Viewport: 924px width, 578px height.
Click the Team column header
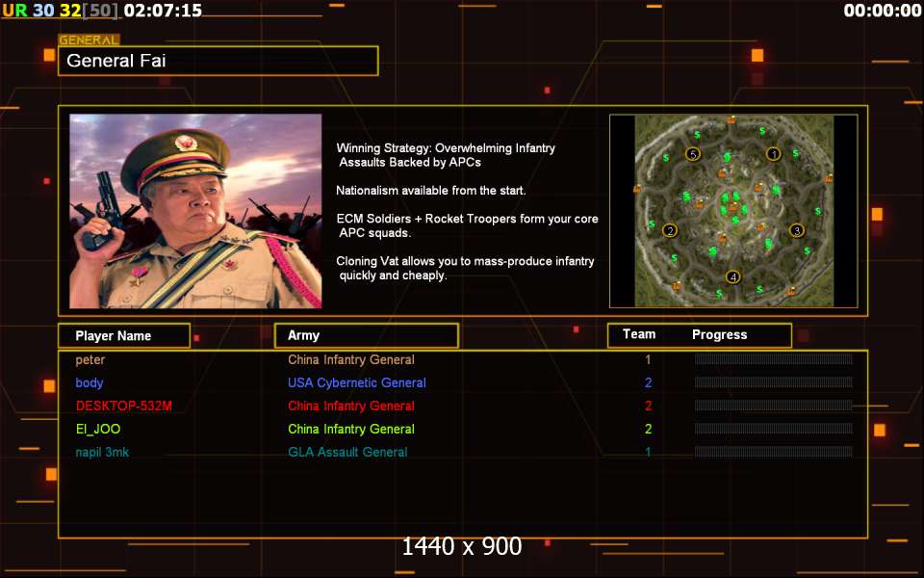(x=639, y=334)
